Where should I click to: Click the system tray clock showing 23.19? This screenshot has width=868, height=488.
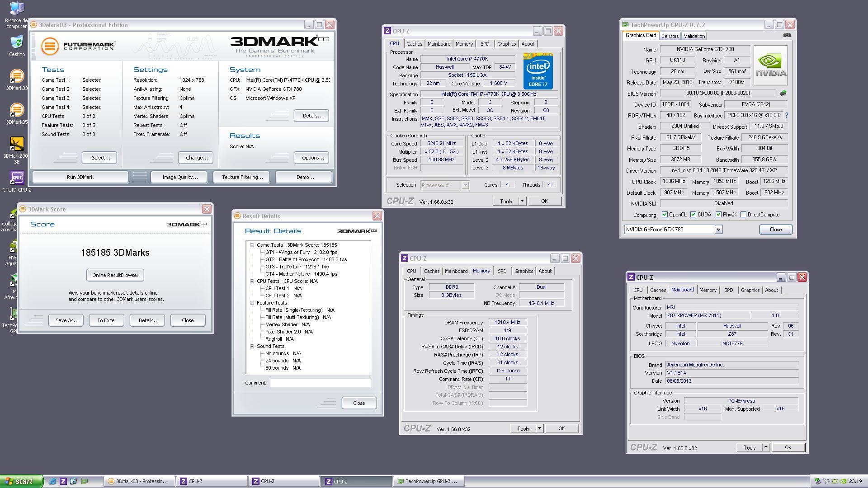(855, 481)
